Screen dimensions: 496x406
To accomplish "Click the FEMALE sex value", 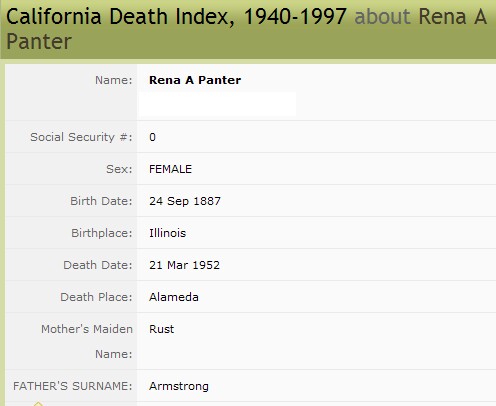I will (170, 169).
